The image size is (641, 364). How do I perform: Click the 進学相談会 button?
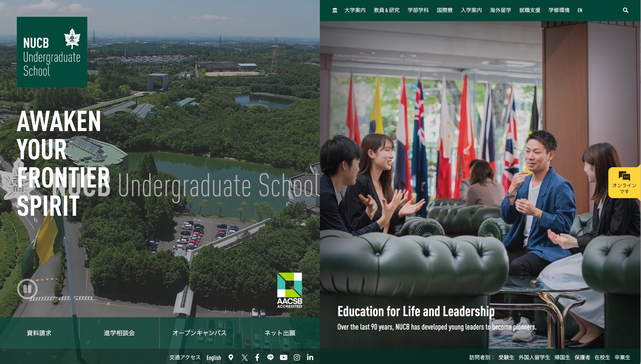click(119, 333)
